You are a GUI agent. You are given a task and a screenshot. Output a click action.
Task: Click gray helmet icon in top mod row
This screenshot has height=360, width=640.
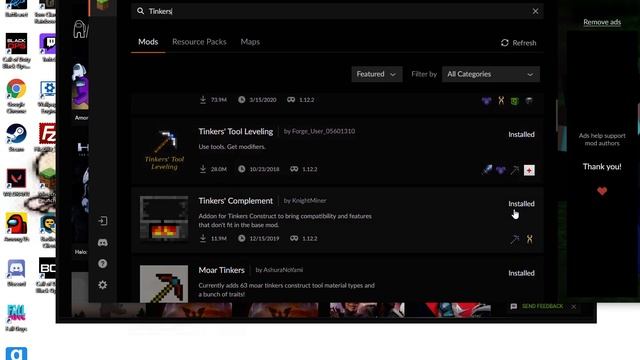click(529, 100)
